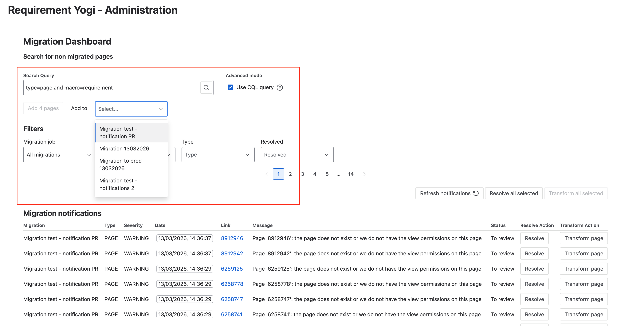Click the magnifying glass search icon
This screenshot has width=644, height=326.
(x=206, y=88)
